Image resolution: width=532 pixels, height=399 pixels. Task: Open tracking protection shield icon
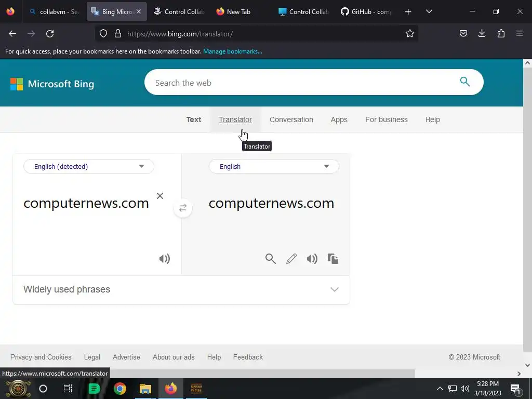point(103,34)
